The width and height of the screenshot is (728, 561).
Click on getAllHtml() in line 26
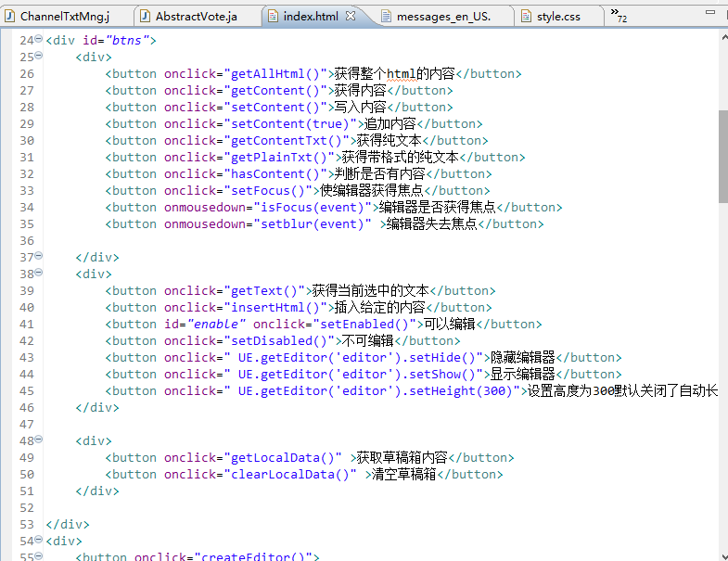click(x=275, y=74)
